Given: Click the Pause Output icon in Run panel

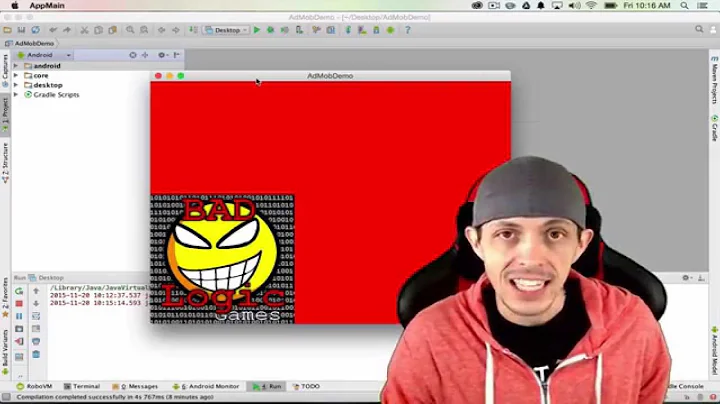Looking at the screenshot, I should click(x=19, y=316).
